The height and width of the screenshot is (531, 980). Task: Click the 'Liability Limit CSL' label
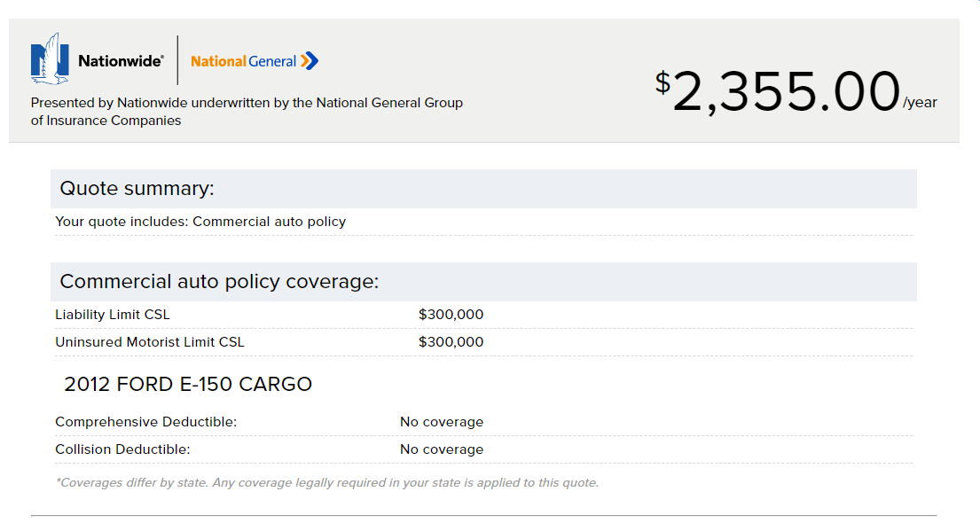[x=113, y=315]
